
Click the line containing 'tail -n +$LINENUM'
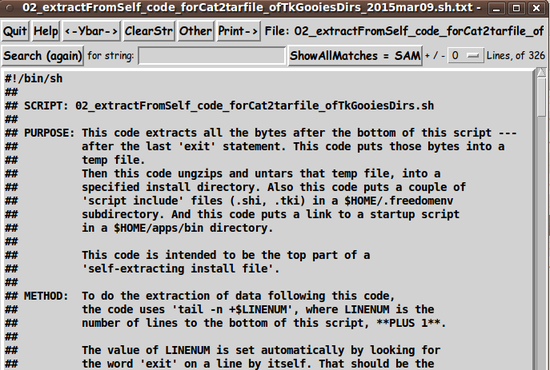[219, 310]
